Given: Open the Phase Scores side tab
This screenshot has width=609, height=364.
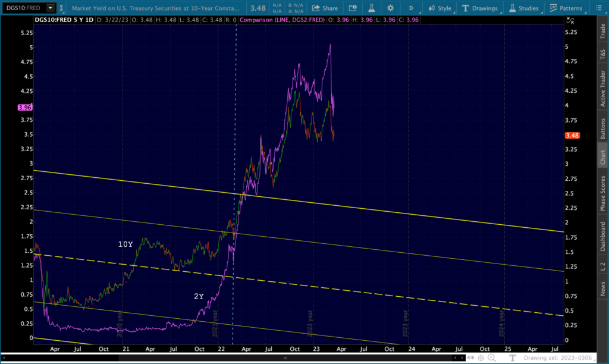Looking at the screenshot, I should [x=602, y=193].
